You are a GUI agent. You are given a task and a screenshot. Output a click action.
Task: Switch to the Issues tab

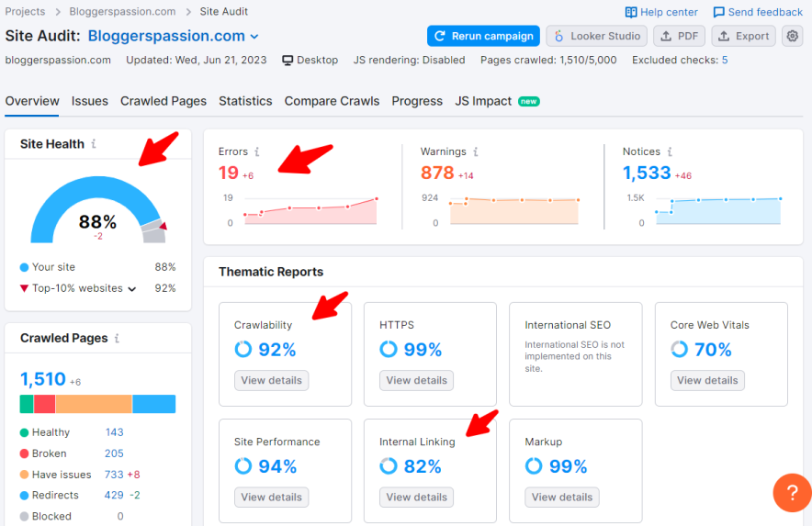pyautogui.click(x=90, y=101)
